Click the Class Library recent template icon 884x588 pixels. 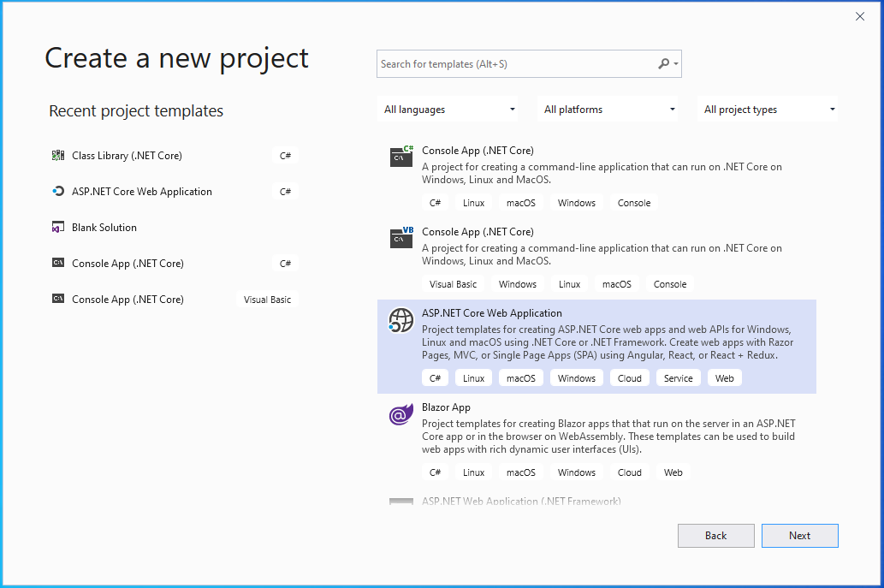[58, 156]
